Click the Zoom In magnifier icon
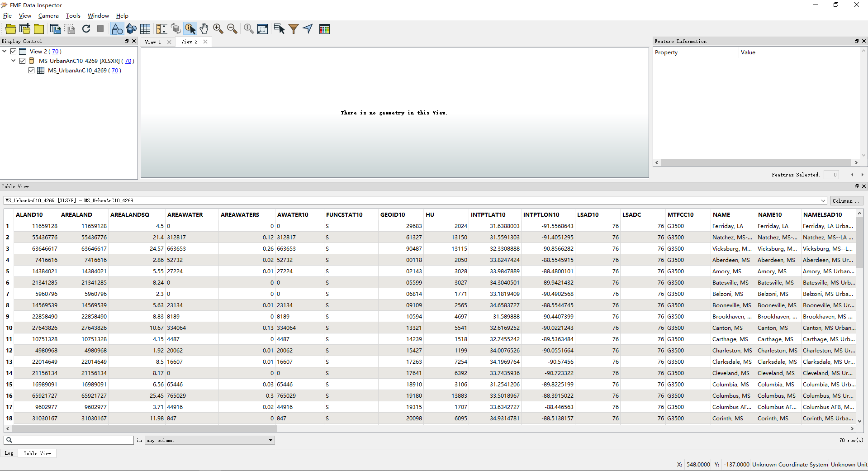 (218, 29)
